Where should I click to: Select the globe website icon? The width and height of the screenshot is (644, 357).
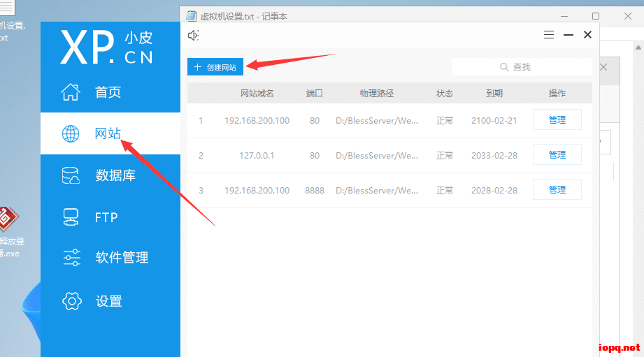coord(71,134)
